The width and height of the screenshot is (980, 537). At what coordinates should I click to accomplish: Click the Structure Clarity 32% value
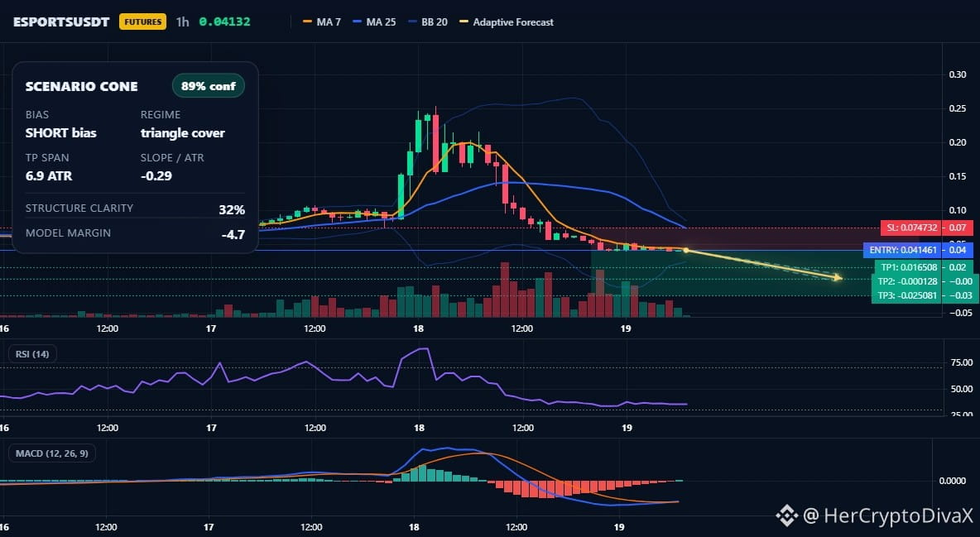coord(232,209)
